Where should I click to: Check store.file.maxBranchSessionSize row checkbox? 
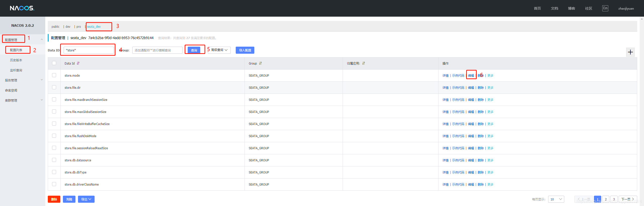pyautogui.click(x=54, y=99)
